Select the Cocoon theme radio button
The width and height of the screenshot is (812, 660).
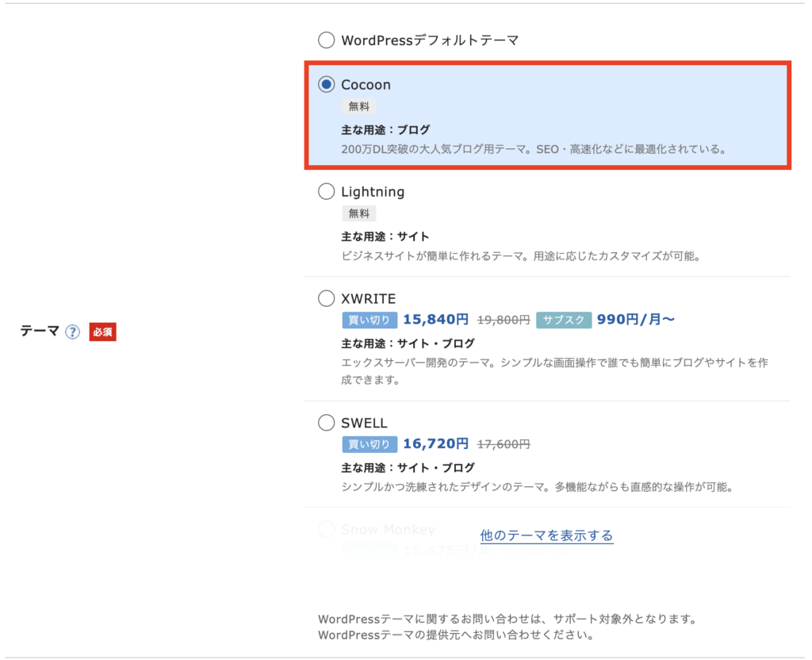(326, 84)
